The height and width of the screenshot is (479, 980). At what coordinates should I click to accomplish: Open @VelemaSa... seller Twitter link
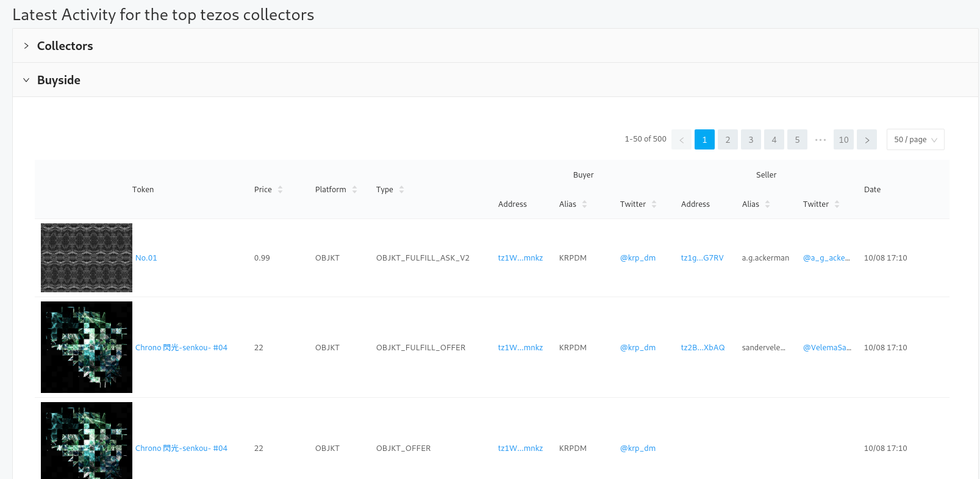coord(826,348)
